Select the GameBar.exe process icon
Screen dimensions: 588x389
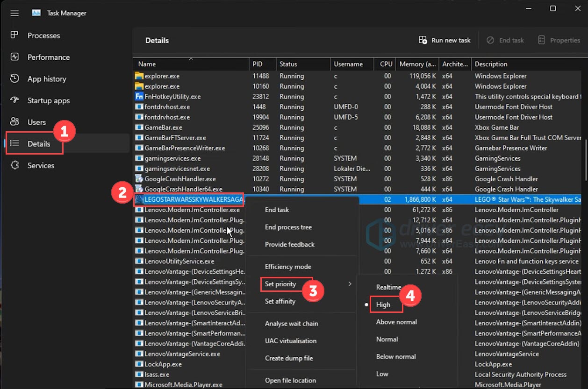coord(139,127)
